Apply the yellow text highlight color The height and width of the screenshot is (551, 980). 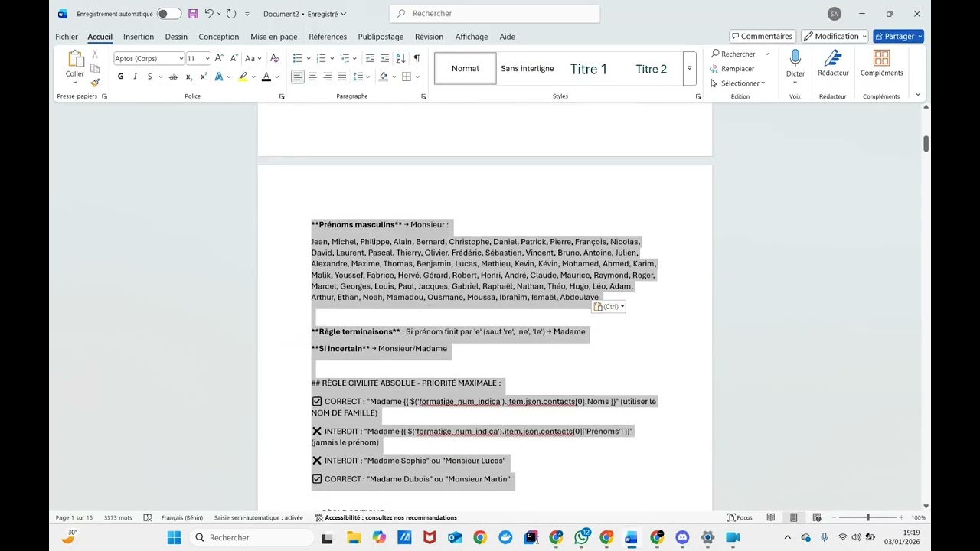(243, 77)
